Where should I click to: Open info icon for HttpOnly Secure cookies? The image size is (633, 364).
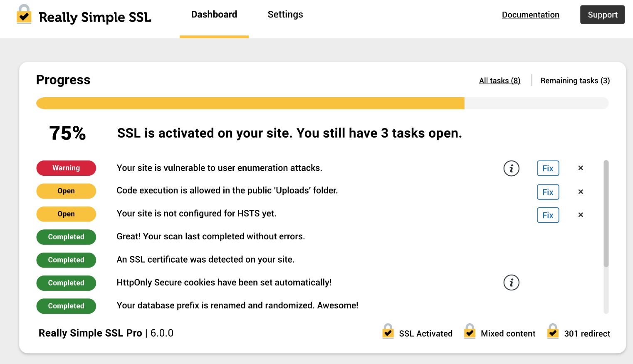point(511,283)
